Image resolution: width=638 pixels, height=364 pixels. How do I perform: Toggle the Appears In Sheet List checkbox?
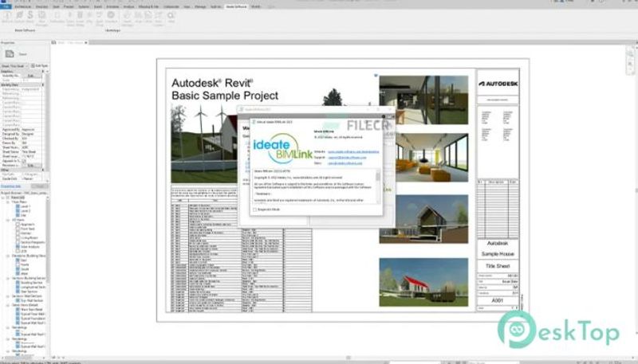[24, 161]
